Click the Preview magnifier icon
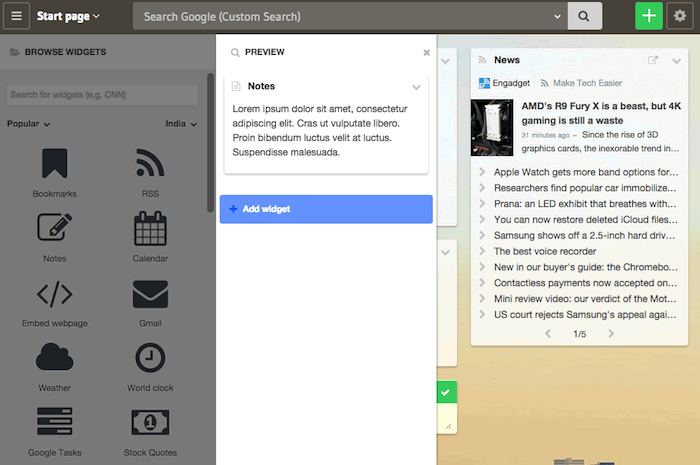This screenshot has width=700, height=465. pyautogui.click(x=235, y=53)
